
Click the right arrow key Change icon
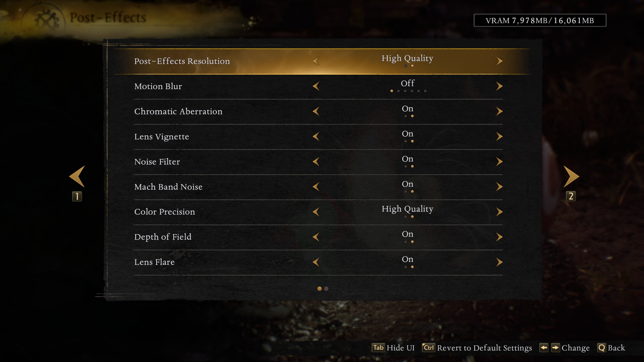(555, 348)
